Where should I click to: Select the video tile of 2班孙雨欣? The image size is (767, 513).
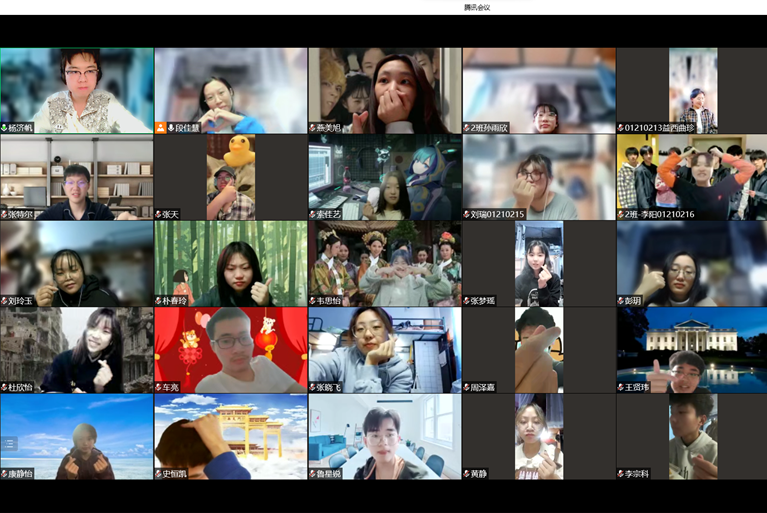538,88
